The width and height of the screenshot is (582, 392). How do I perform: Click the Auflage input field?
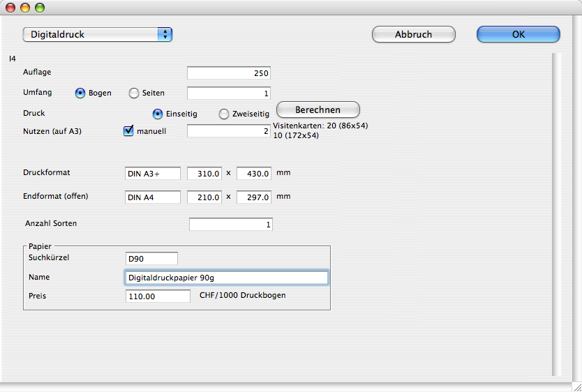(x=228, y=73)
